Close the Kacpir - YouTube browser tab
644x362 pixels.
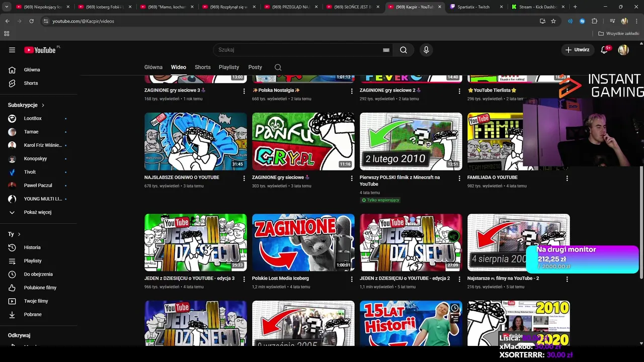(x=440, y=7)
